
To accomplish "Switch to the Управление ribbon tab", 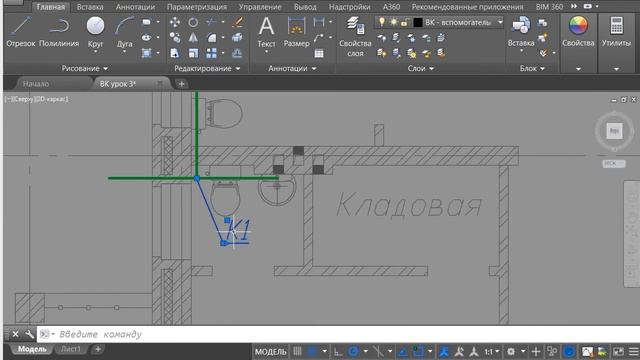I will [260, 7].
